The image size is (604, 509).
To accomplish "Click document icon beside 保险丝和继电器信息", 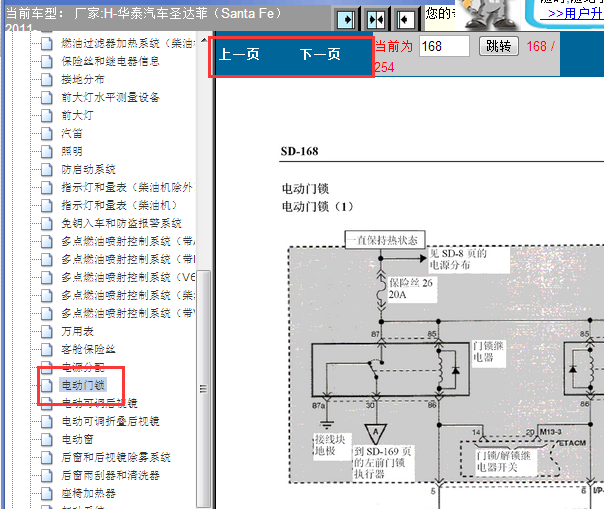I will (x=47, y=61).
